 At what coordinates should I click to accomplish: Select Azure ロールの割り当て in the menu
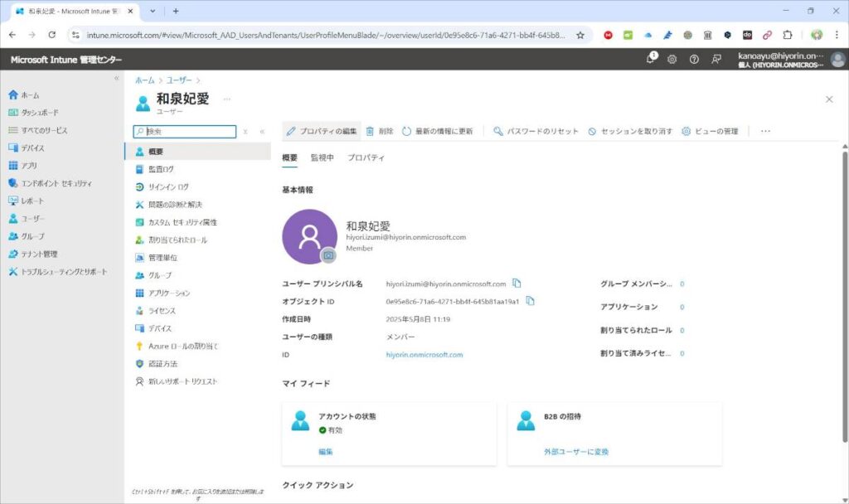197,346
